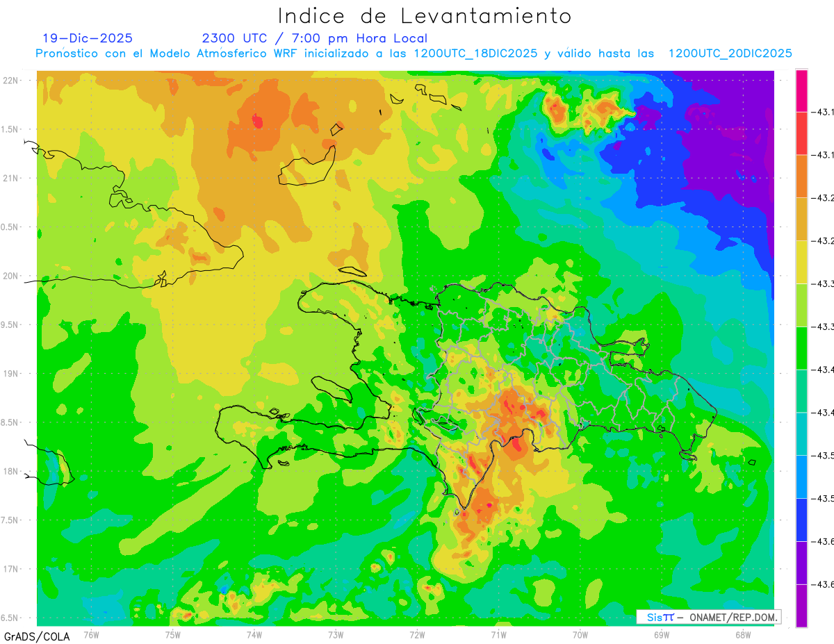Click '2300 UTC / 7:00 pm Hora Local'
Screen dimensions: 834x644
coord(315,38)
